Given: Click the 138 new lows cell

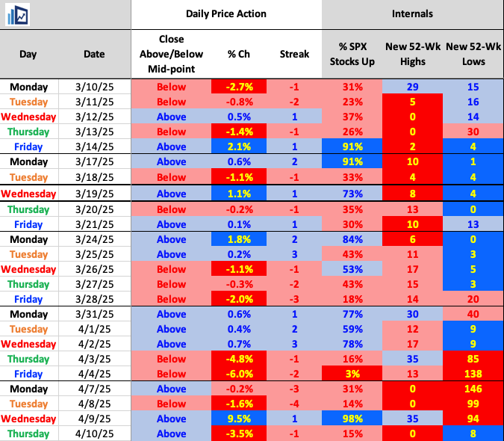Looking at the screenshot, I should (x=473, y=374).
